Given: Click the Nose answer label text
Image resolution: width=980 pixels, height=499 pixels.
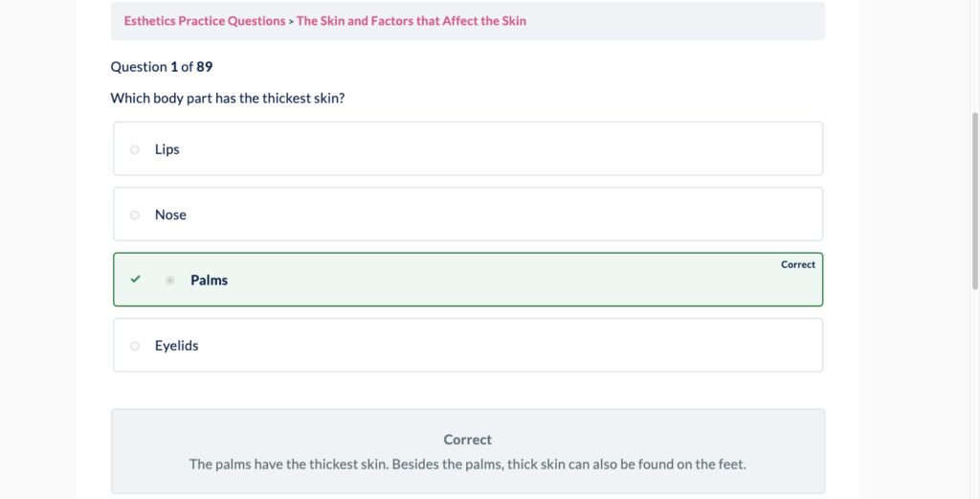Looking at the screenshot, I should point(170,215).
